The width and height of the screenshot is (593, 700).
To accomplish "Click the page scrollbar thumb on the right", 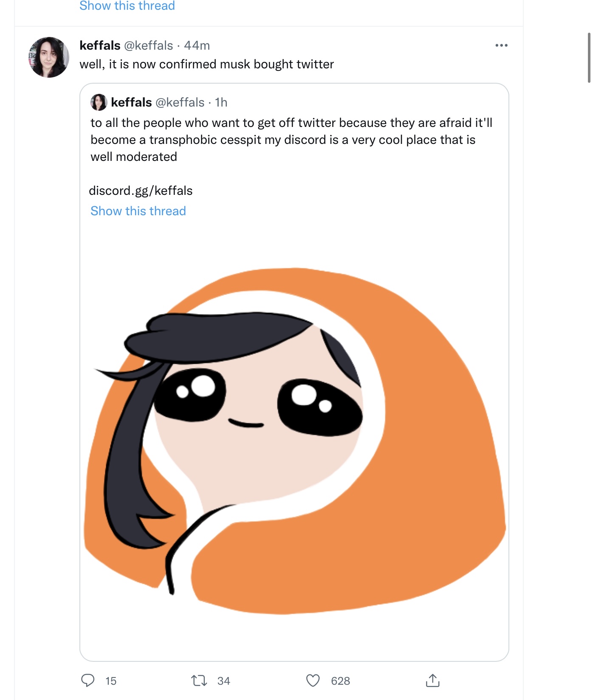I will [x=589, y=57].
